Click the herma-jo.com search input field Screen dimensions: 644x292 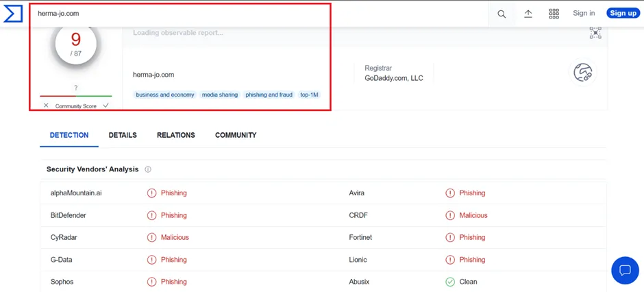[x=259, y=14]
